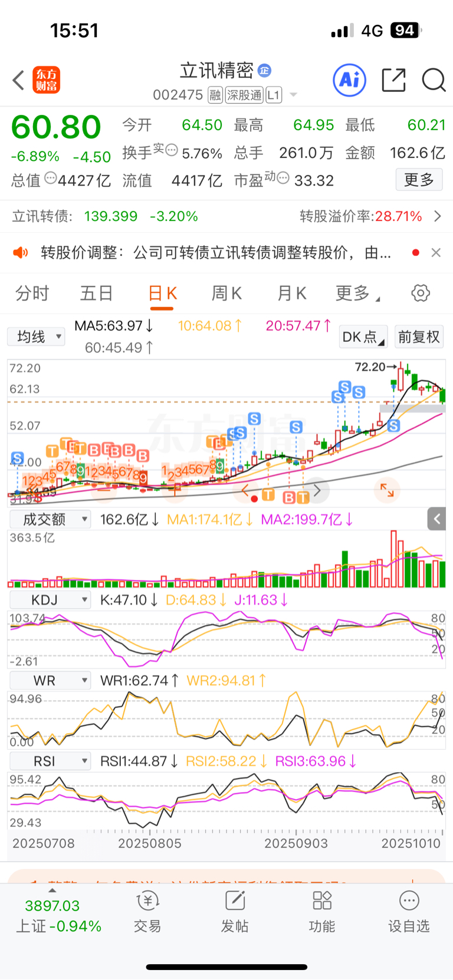The image size is (453, 980).
Task: Open the 东方财富 logo icon
Action: point(47,80)
